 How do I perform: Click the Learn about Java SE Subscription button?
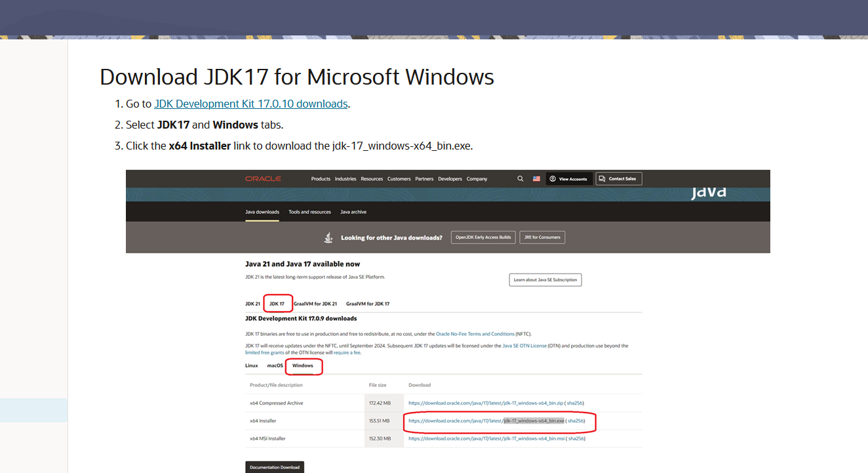[545, 279]
